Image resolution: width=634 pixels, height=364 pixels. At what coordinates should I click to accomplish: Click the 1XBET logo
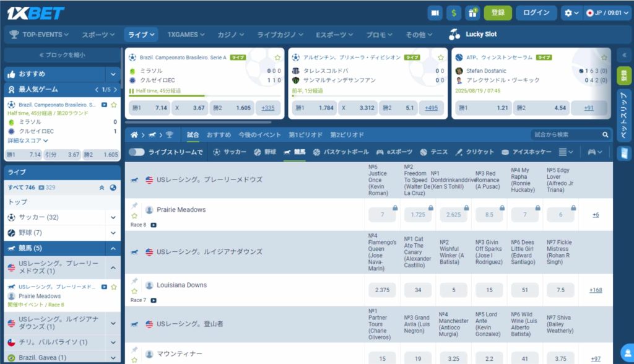(35, 14)
